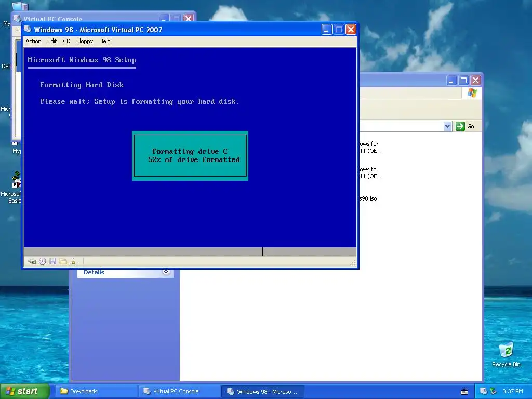Open the Floppy menu
The width and height of the screenshot is (532, 399).
(x=85, y=41)
